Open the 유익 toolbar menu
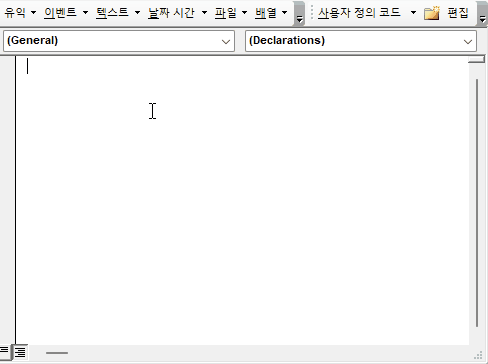 point(20,13)
